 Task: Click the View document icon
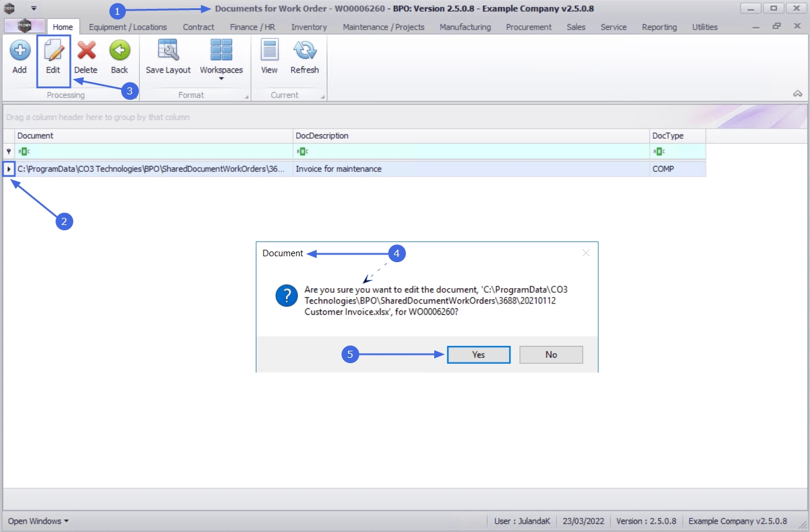click(x=269, y=51)
